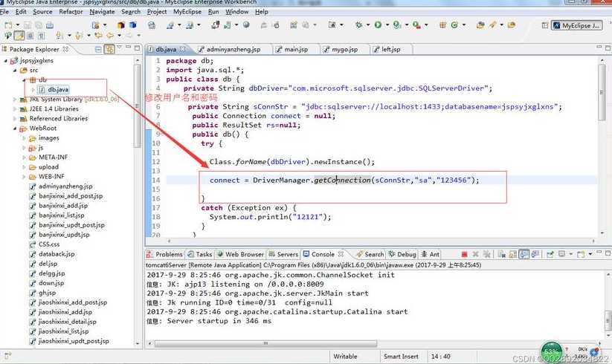This screenshot has height=364, width=612.
Task: Click the Back navigation arrow icon
Action: tap(110, 35)
